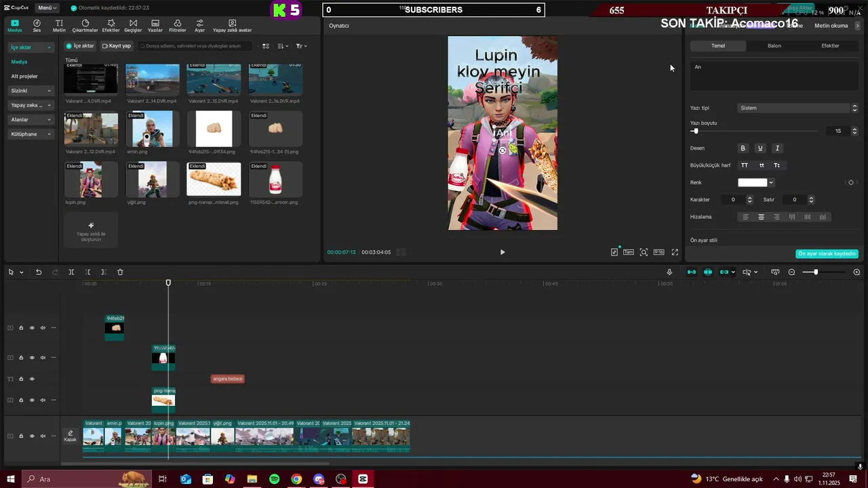Mute the main Kapak video track
Viewport: 868px width, 488px height.
click(43, 436)
